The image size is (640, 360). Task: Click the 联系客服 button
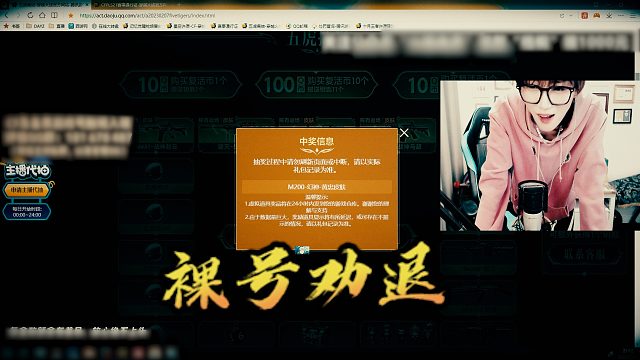click(x=584, y=255)
